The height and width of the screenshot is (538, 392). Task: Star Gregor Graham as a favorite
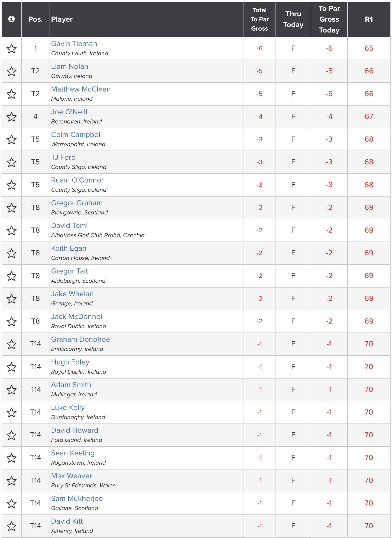pyautogui.click(x=12, y=208)
